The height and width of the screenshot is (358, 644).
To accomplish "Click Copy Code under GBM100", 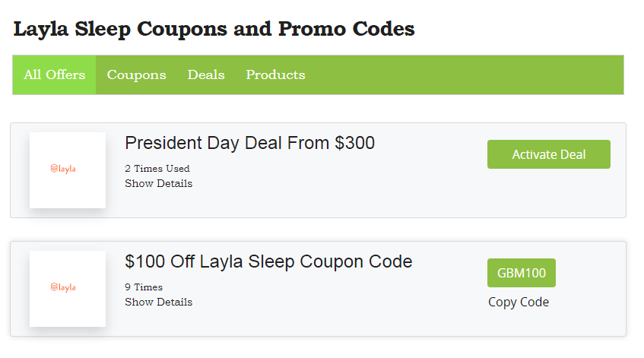I will point(518,303).
